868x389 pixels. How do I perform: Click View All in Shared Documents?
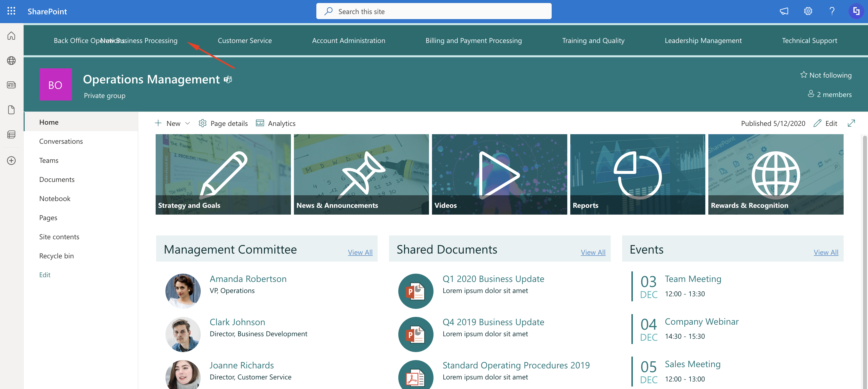tap(593, 252)
